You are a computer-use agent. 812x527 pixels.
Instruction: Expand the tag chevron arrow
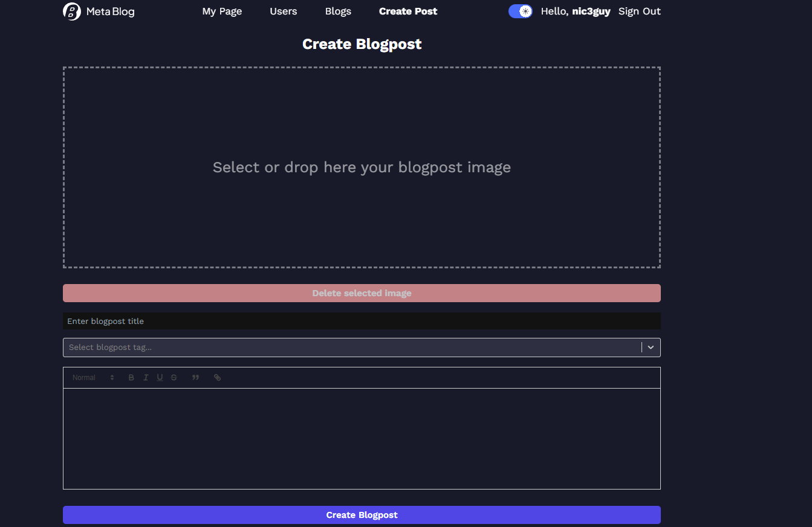pos(651,348)
